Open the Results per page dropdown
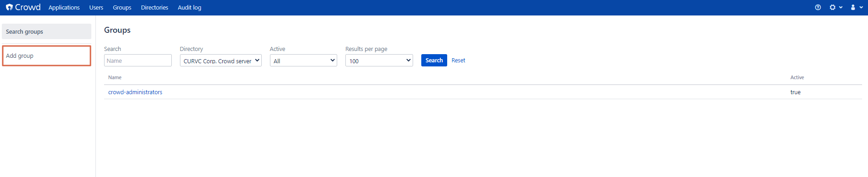The width and height of the screenshot is (868, 177). point(379,61)
